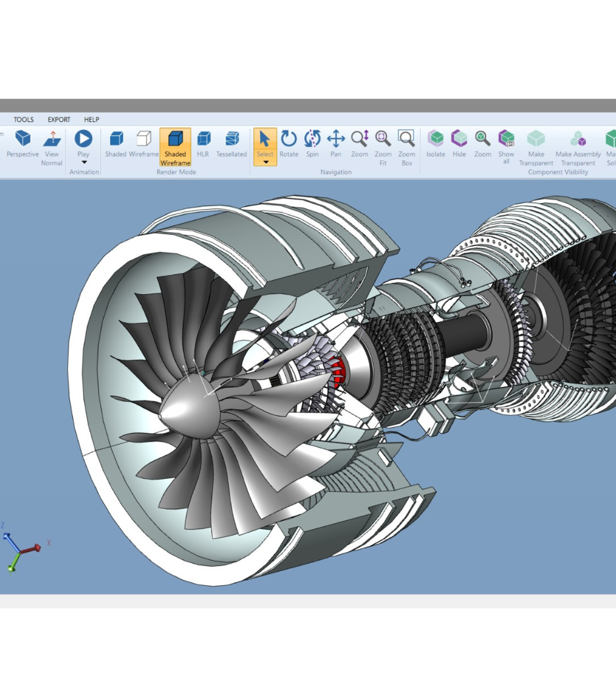Switch to Wireframe render mode
Image resolution: width=616 pixels, height=685 pixels.
(144, 144)
